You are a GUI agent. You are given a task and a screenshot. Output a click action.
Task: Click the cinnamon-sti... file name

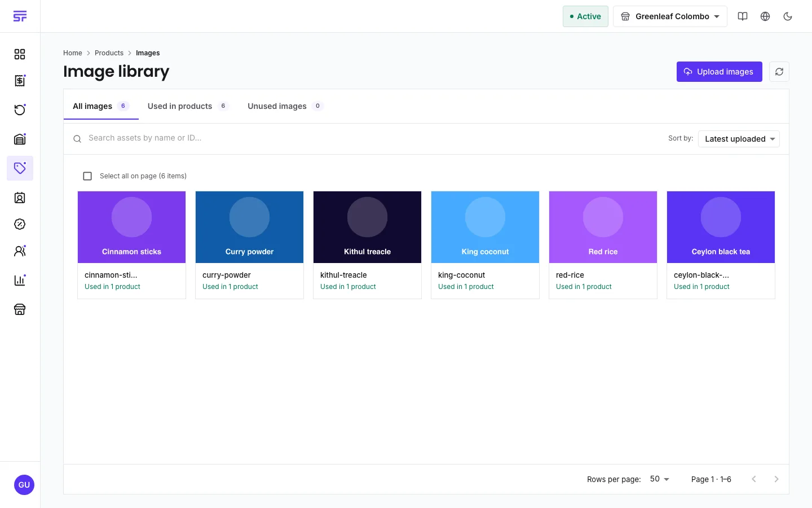coord(111,275)
